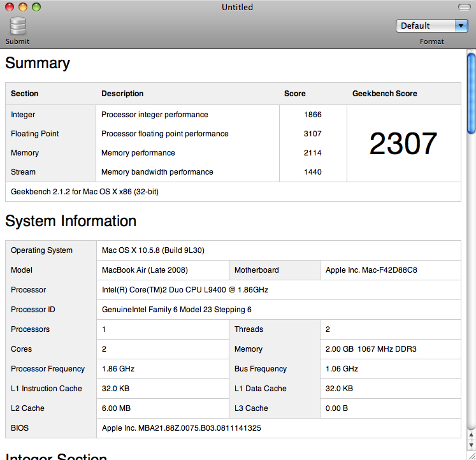Click the '6.00 MB' L2 cache value
The image size is (476, 460).
[116, 408]
